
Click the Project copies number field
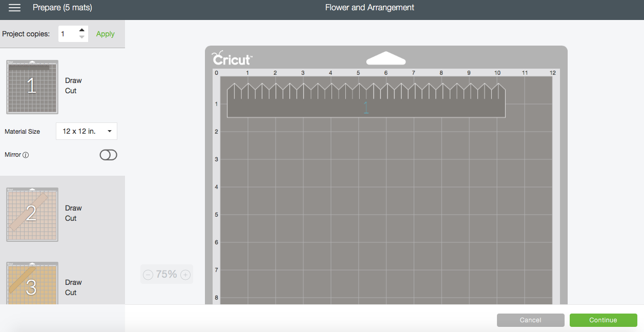click(x=68, y=34)
